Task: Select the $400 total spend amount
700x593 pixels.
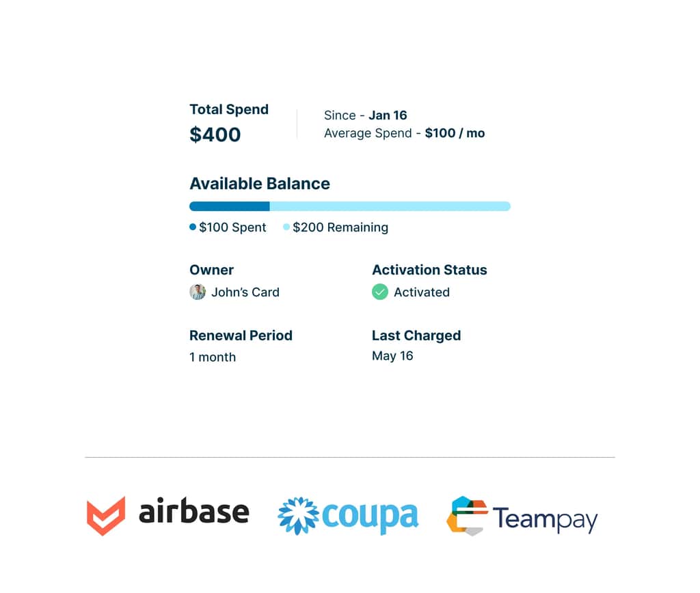Action: (215, 135)
